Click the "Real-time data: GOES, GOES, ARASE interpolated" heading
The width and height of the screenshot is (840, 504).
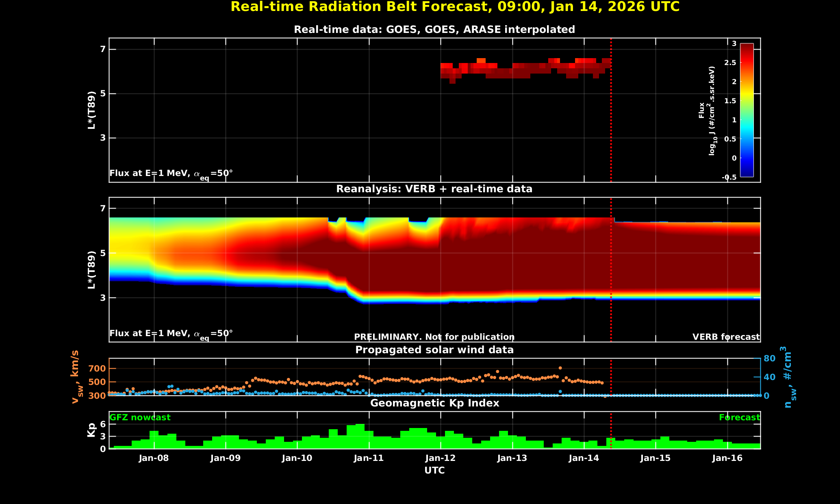pyautogui.click(x=434, y=30)
